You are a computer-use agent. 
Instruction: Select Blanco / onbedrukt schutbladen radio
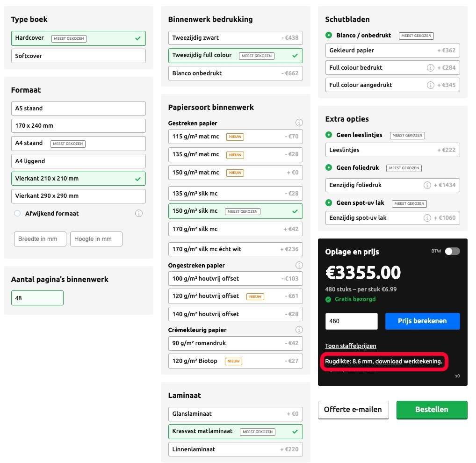click(x=329, y=36)
